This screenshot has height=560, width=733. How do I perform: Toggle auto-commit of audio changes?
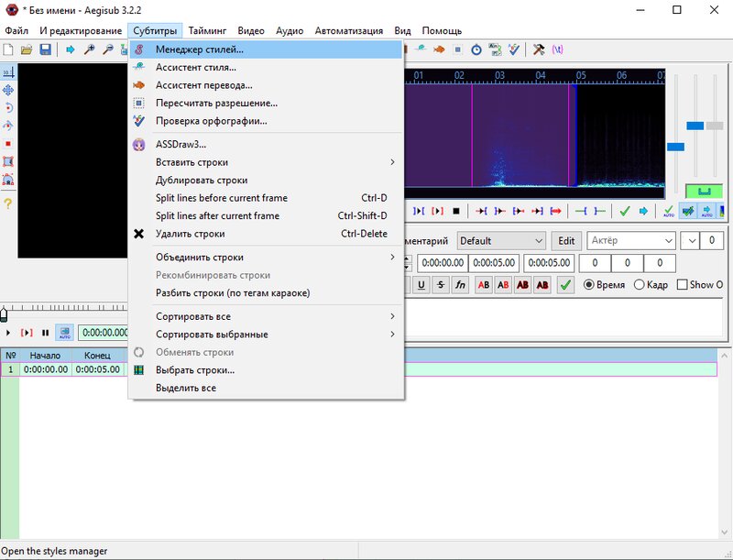click(x=669, y=212)
